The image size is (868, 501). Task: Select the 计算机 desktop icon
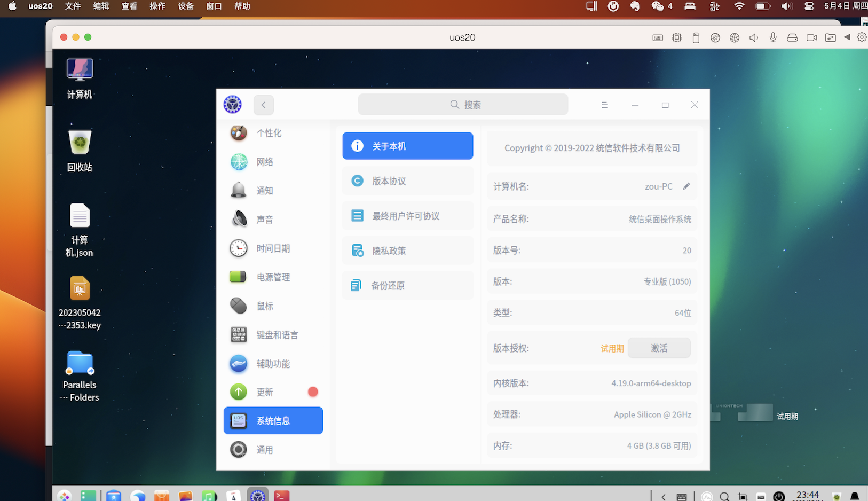tap(80, 79)
